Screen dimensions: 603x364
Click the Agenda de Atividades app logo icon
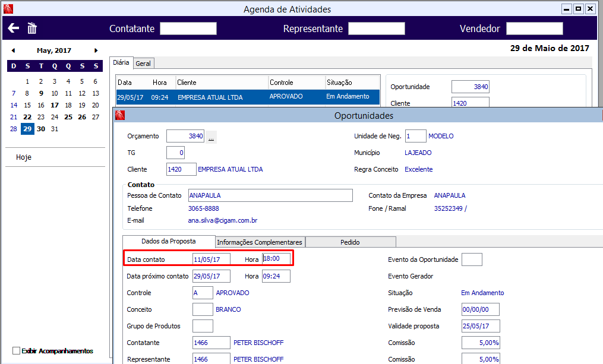(8, 9)
